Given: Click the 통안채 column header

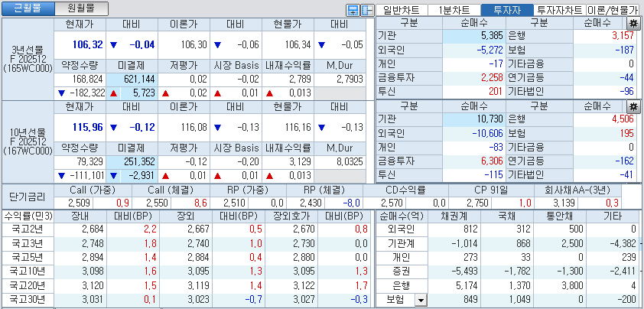Looking at the screenshot, I should pyautogui.click(x=560, y=216).
